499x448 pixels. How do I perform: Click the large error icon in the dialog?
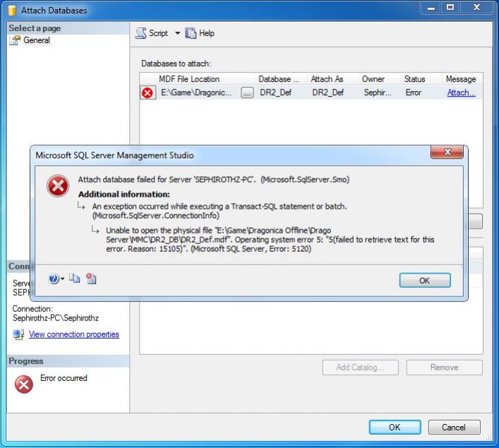pyautogui.click(x=58, y=186)
